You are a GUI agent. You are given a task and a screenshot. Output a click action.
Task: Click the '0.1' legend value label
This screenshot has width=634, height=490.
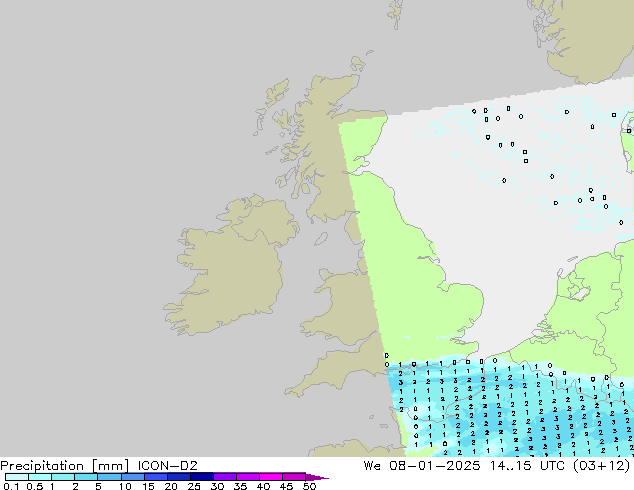coord(11,486)
